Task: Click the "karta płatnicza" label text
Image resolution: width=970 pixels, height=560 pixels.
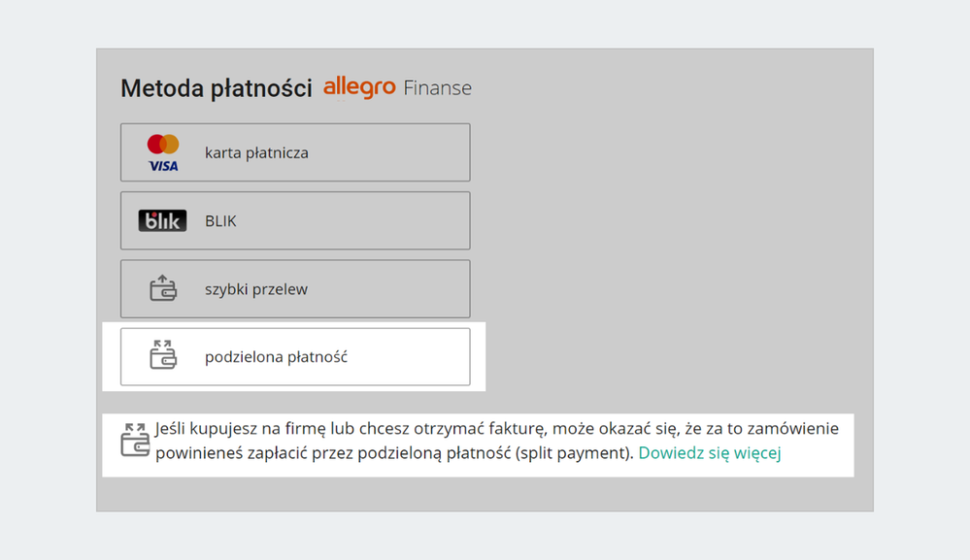Action: (256, 152)
